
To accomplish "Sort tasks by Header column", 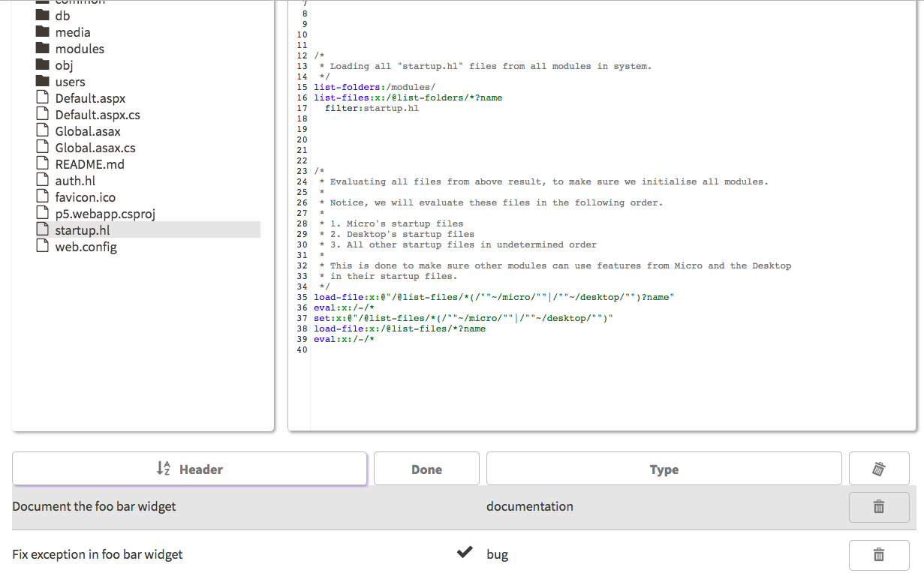I will [x=189, y=469].
